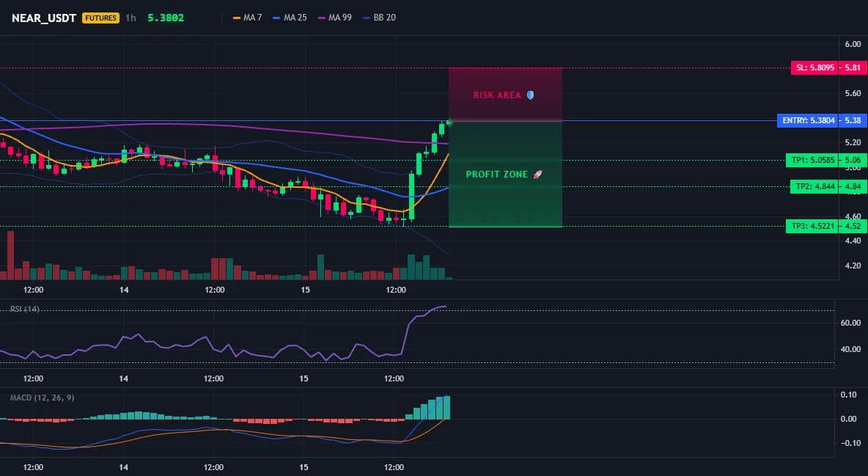Click the PROFIT ZONE label text
Image resolution: width=868 pixels, height=476 pixels.
coord(497,175)
